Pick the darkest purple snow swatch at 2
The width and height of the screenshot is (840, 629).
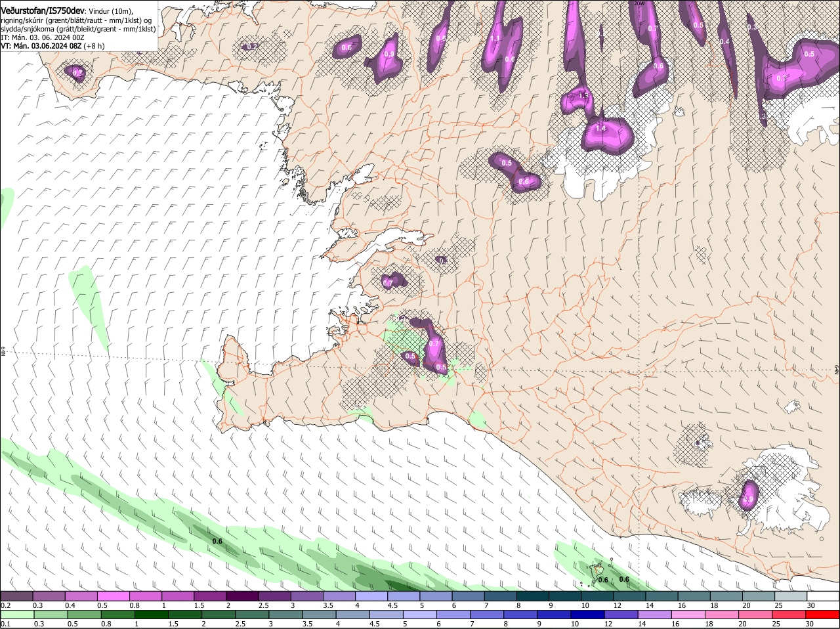(242, 596)
